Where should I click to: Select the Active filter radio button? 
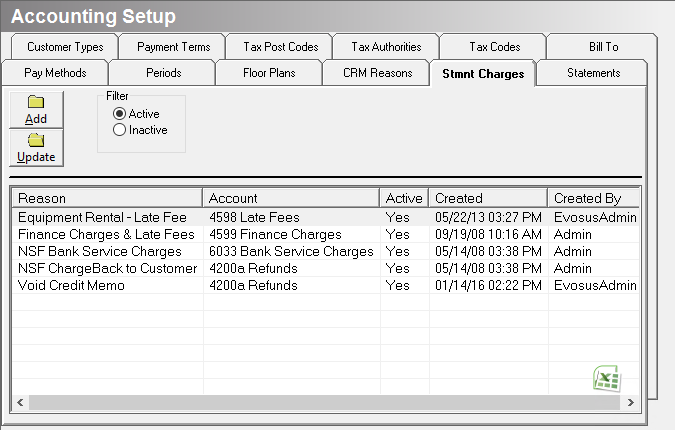120,114
